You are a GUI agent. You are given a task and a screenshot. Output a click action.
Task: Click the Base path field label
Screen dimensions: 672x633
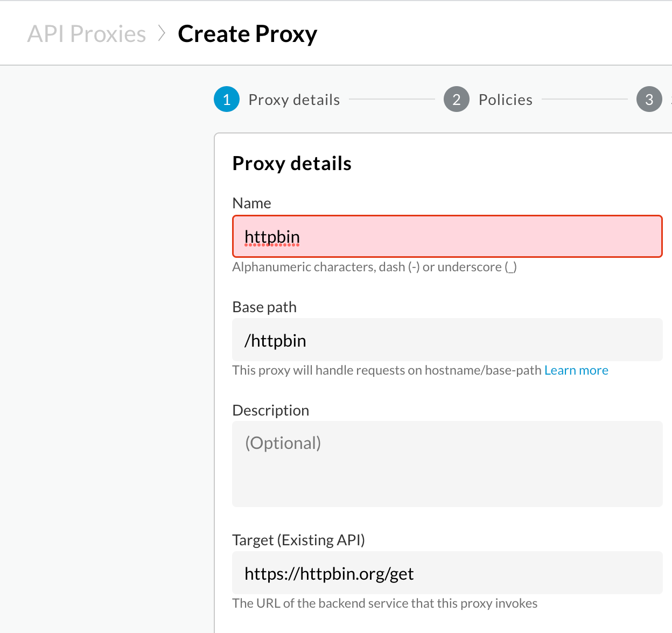click(x=264, y=307)
